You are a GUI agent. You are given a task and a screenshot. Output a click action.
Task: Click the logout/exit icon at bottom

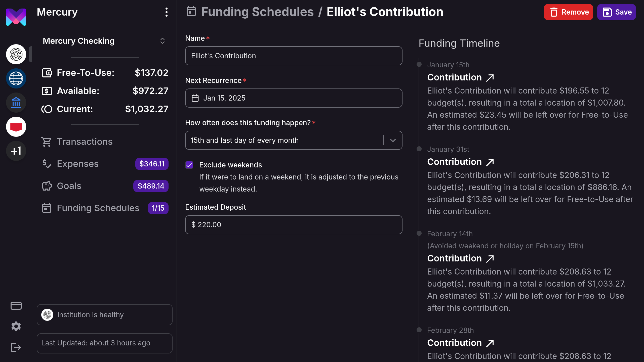(16, 347)
